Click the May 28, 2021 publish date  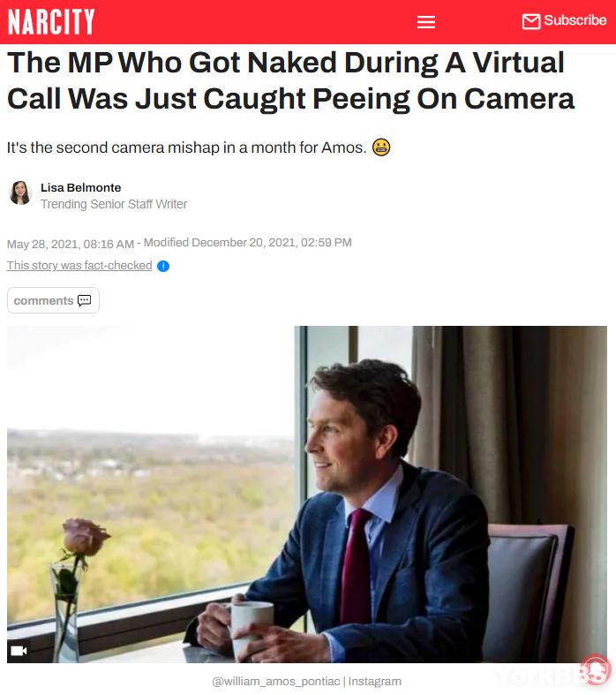pyautogui.click(x=70, y=244)
